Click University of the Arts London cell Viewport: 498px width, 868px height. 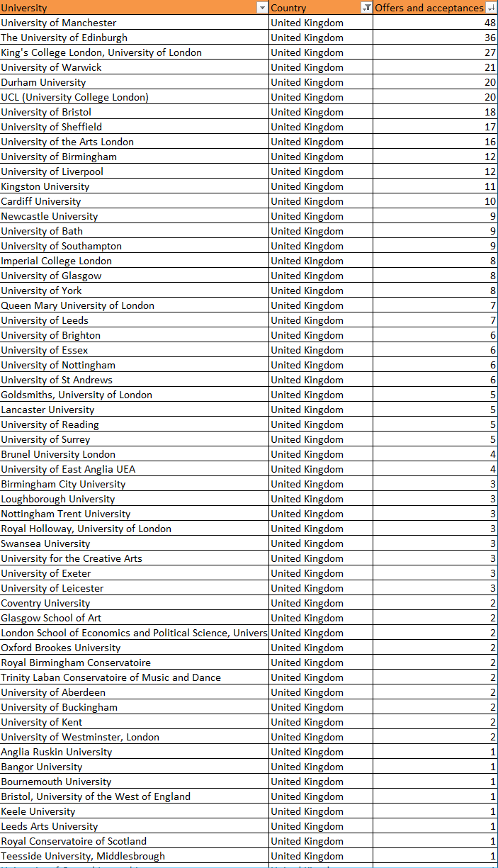coord(135,142)
